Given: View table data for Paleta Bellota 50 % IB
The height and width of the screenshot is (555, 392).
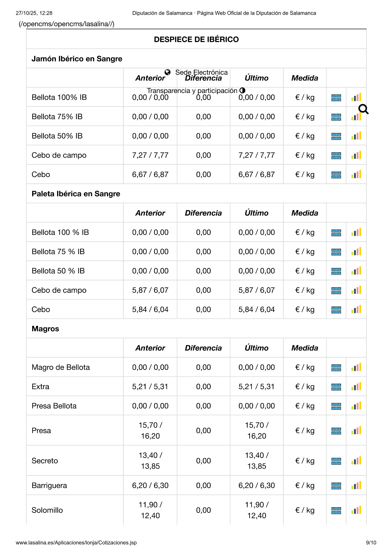Looking at the screenshot, I should click(x=336, y=271).
